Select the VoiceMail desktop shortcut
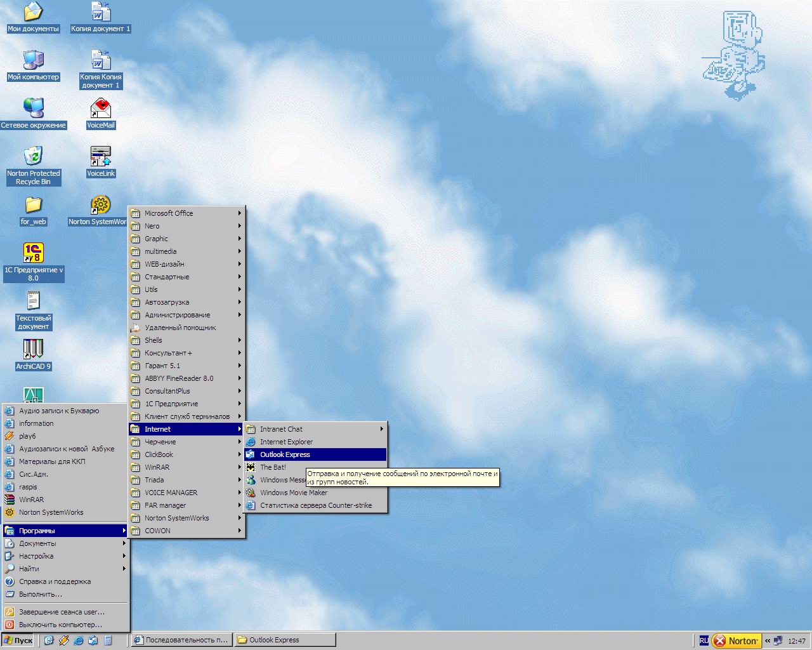Screen dimensions: 812x650 101,114
